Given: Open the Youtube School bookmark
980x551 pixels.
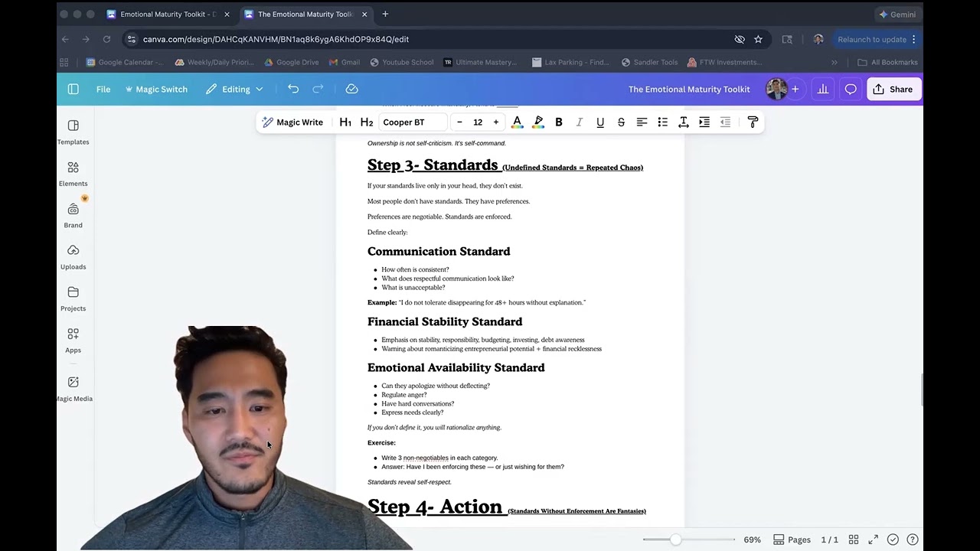Looking at the screenshot, I should tap(402, 62).
